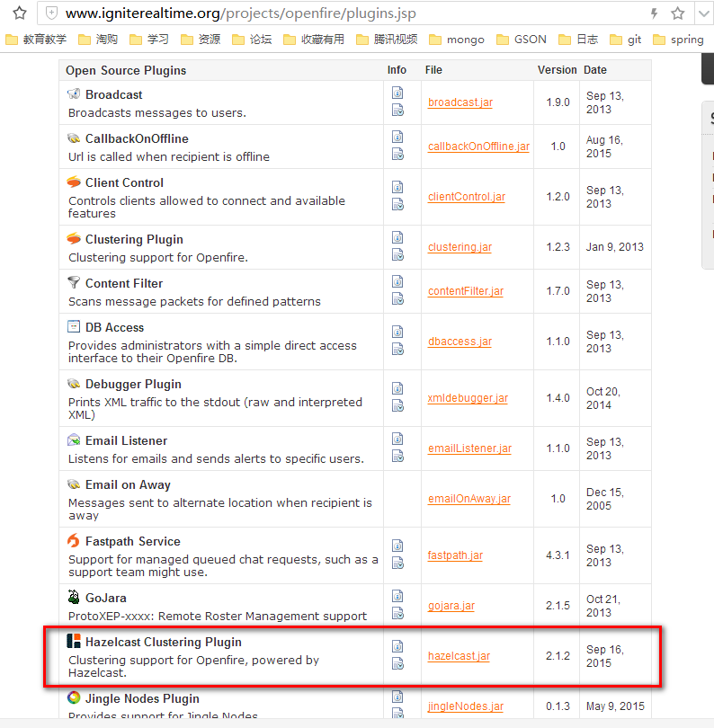Open the CallbackOnOffline changelog icon
This screenshot has height=728, width=714.
point(397,154)
